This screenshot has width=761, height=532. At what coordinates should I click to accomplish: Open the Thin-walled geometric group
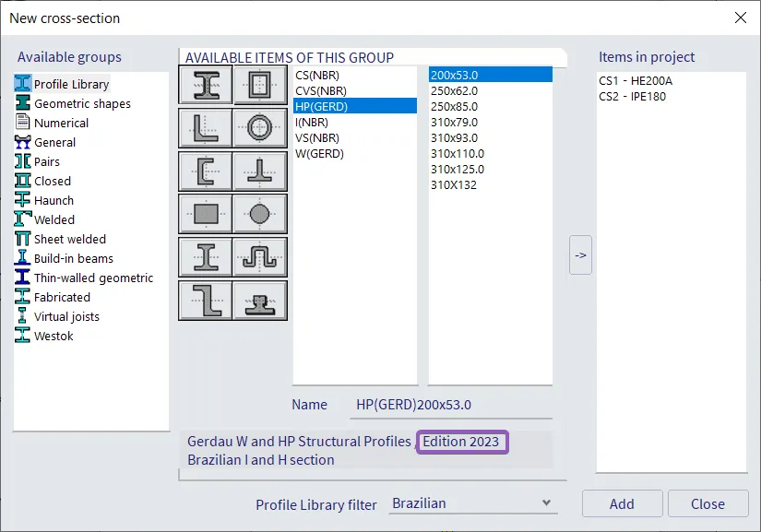[93, 278]
